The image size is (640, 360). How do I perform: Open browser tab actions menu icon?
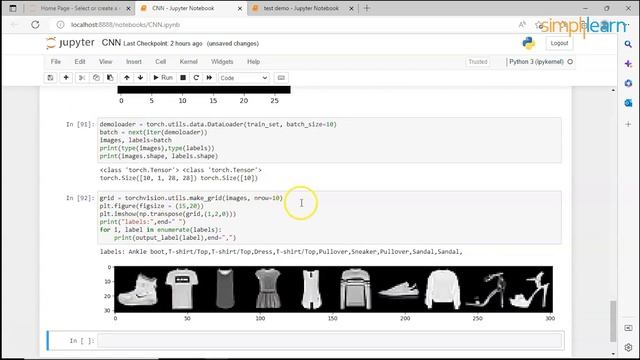13,8
